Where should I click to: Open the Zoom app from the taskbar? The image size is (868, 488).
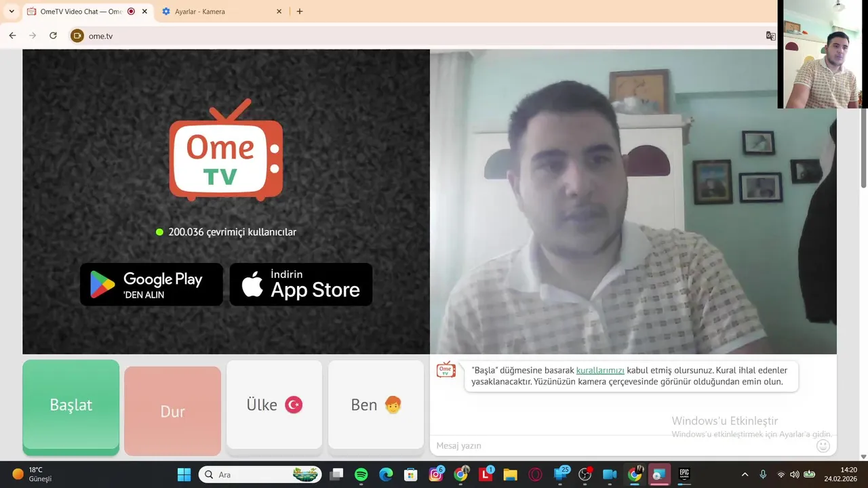(x=610, y=474)
